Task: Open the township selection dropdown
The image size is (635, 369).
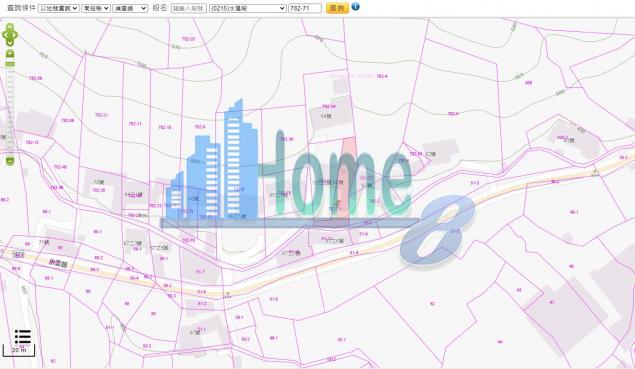Action: tap(130, 8)
